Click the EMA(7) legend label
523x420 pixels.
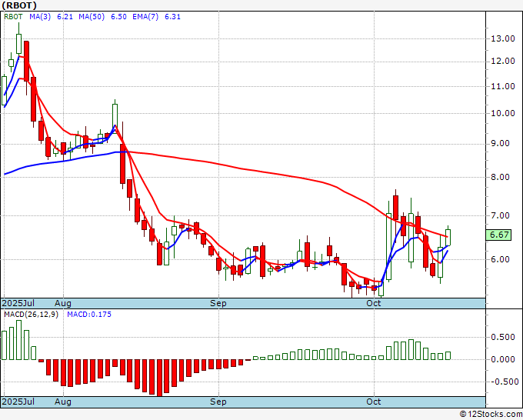pos(145,17)
